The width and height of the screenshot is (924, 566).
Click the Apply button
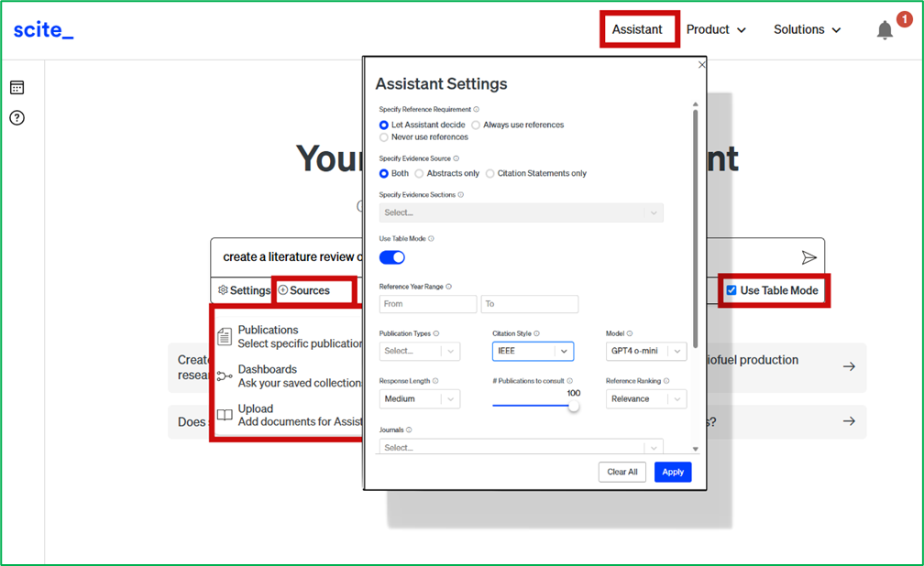click(x=673, y=472)
